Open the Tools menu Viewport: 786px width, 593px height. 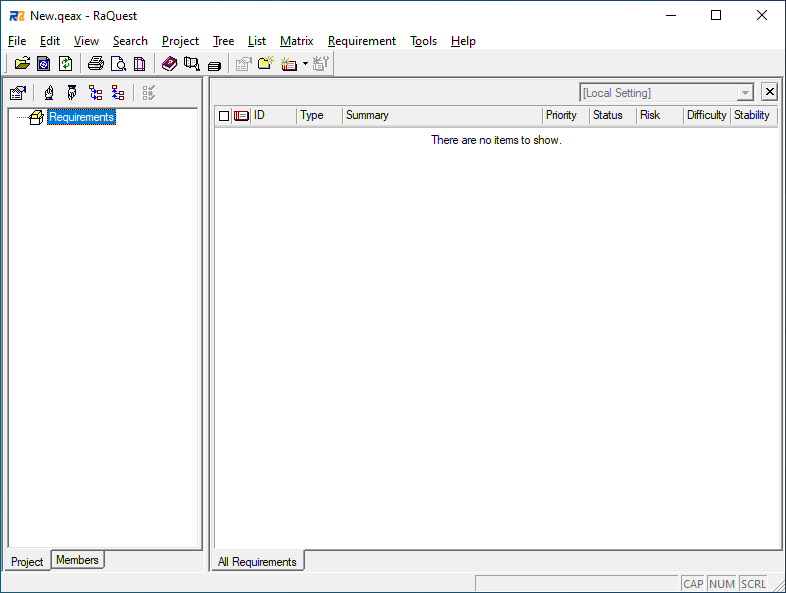click(x=423, y=41)
